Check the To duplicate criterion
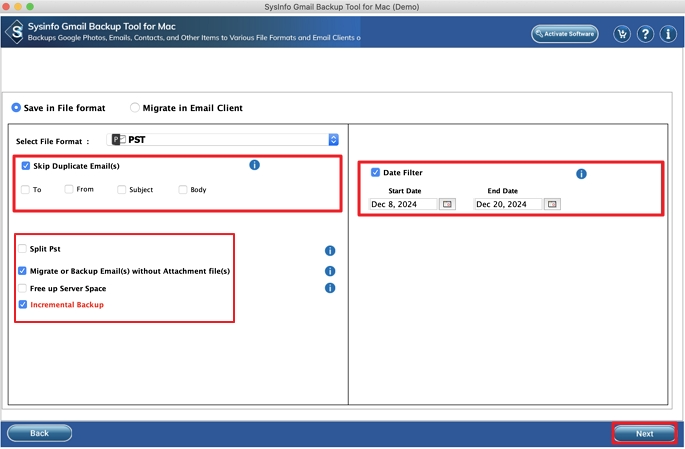The height and width of the screenshot is (449, 685). 25,190
